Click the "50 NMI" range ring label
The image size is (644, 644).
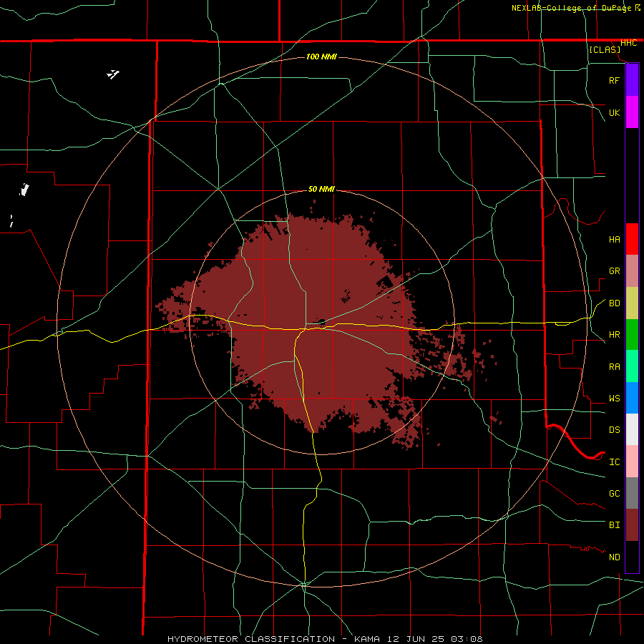321,189
